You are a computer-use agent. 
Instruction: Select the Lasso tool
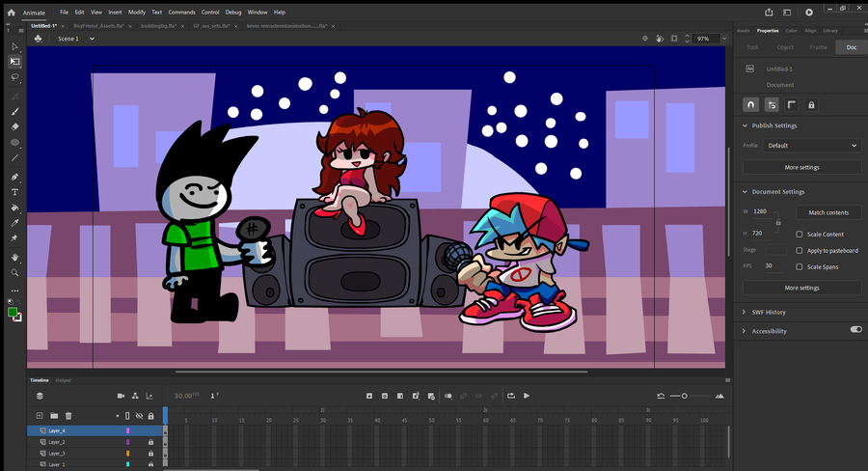tap(14, 77)
